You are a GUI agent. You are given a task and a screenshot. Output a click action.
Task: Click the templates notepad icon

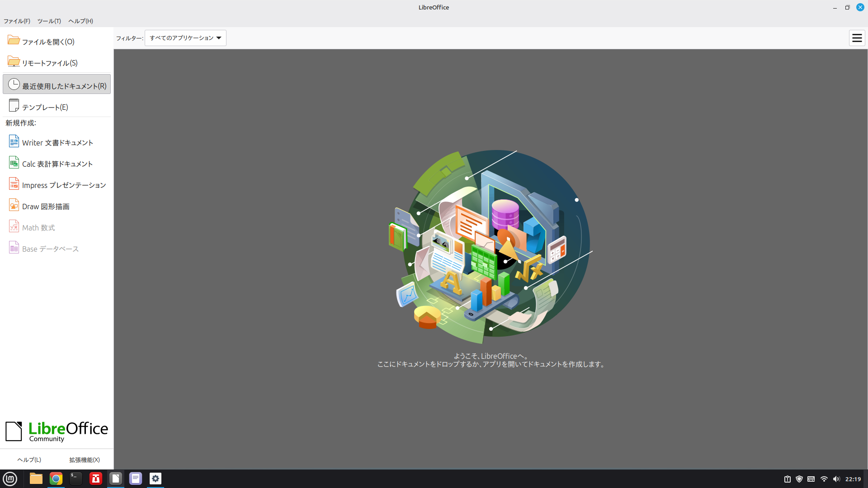14,106
